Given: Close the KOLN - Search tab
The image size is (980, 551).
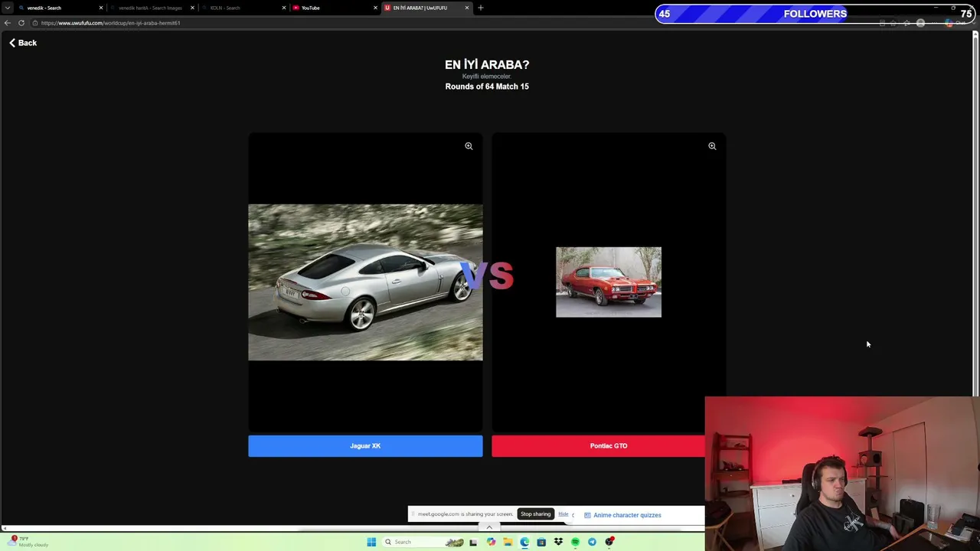Looking at the screenshot, I should 284,8.
